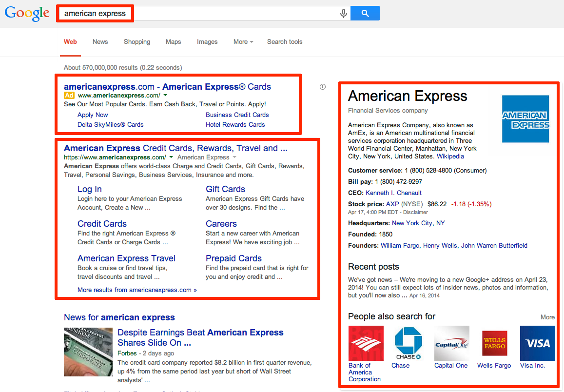564x392 pixels.
Task: Click the yellow Ad badge
Action: 69,95
